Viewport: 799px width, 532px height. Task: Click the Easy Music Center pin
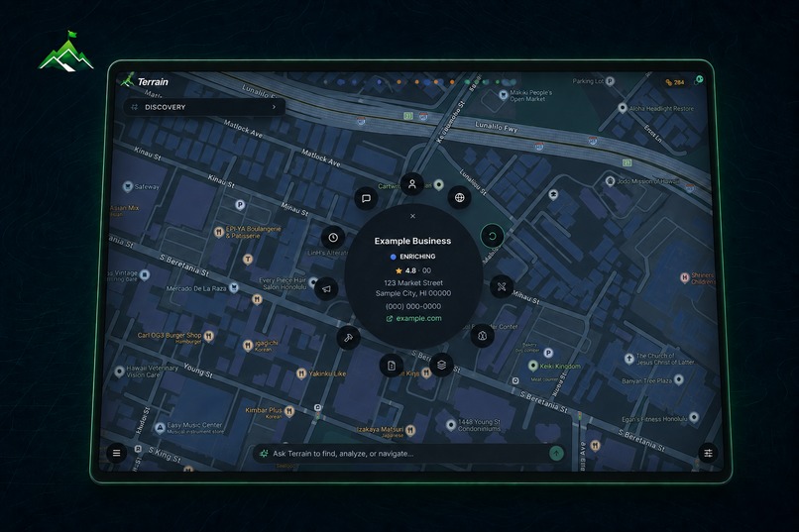click(x=160, y=427)
